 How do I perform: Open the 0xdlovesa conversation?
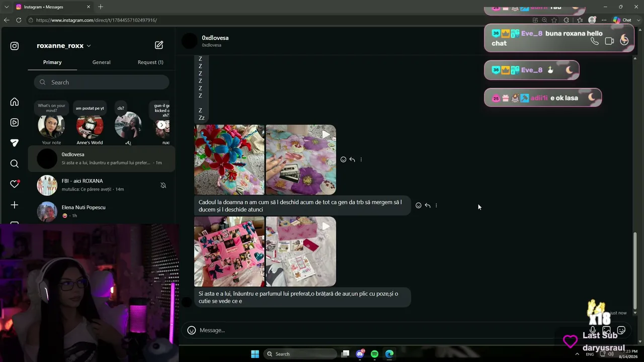point(102,159)
